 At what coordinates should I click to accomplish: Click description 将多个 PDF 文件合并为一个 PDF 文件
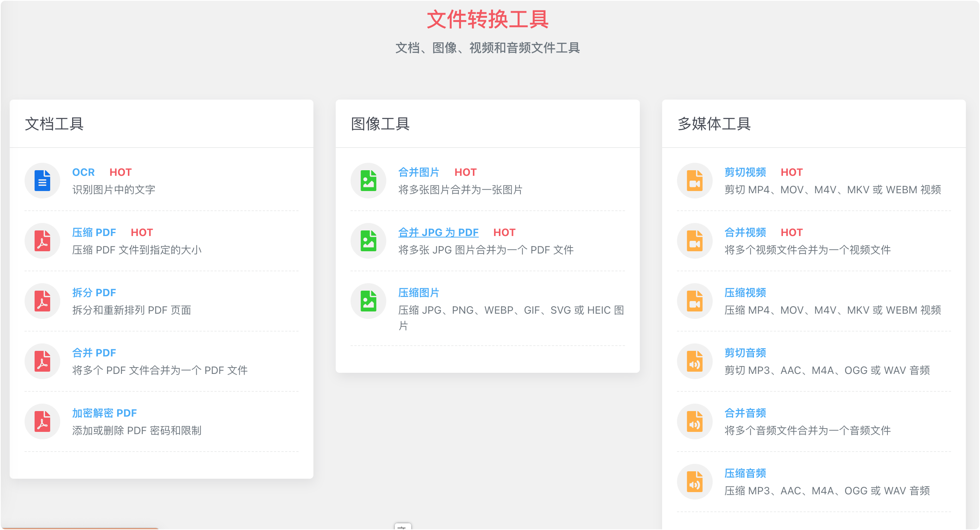pyautogui.click(x=160, y=371)
